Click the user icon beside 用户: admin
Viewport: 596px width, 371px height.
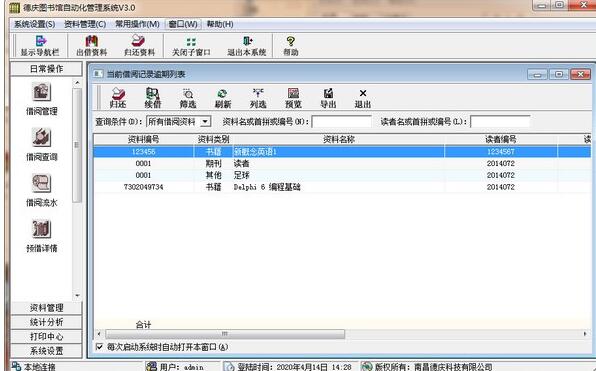pos(151,366)
